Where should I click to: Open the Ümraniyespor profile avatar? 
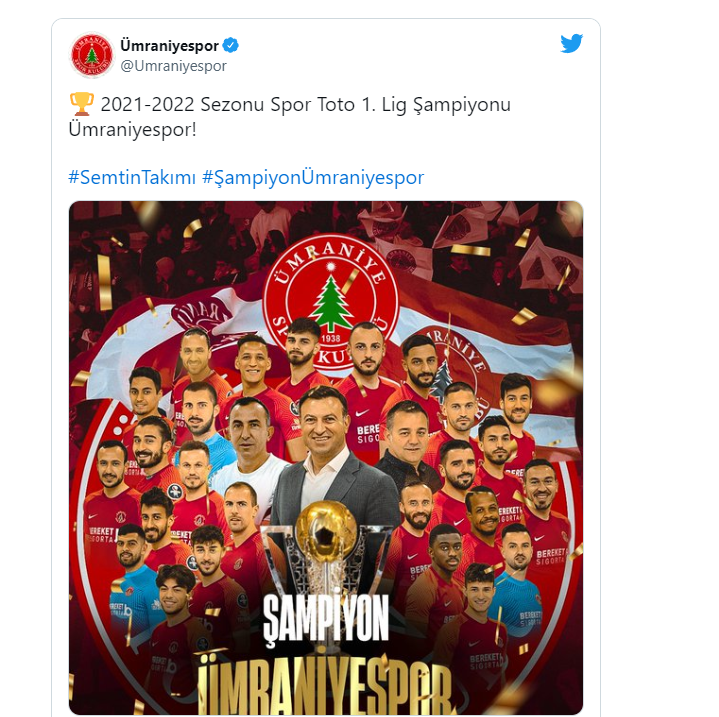(x=92, y=55)
